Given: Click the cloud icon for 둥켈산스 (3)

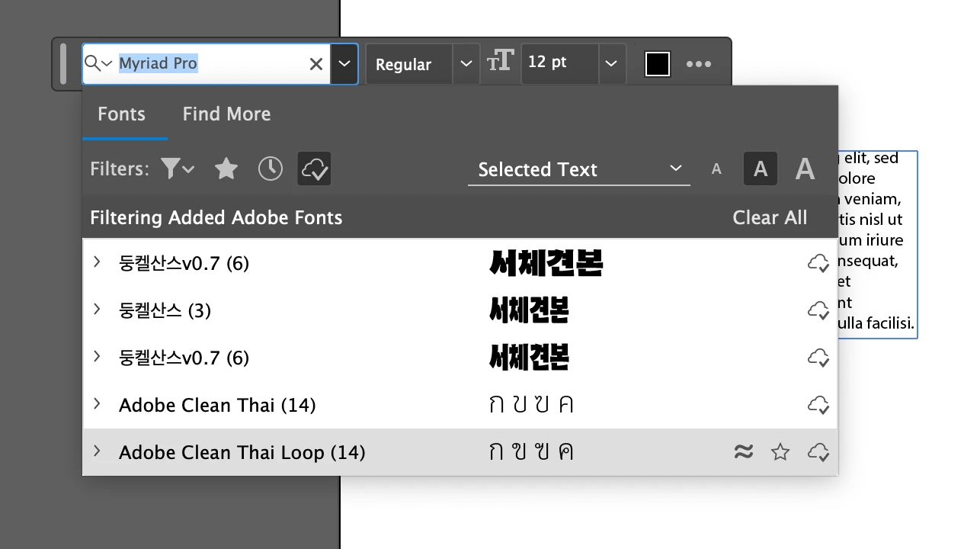Looking at the screenshot, I should (818, 310).
